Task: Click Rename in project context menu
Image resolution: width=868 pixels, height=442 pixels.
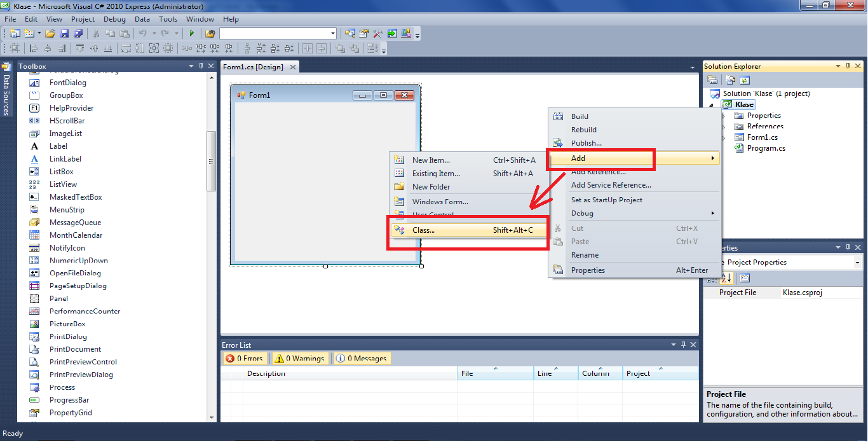Action: point(634,255)
